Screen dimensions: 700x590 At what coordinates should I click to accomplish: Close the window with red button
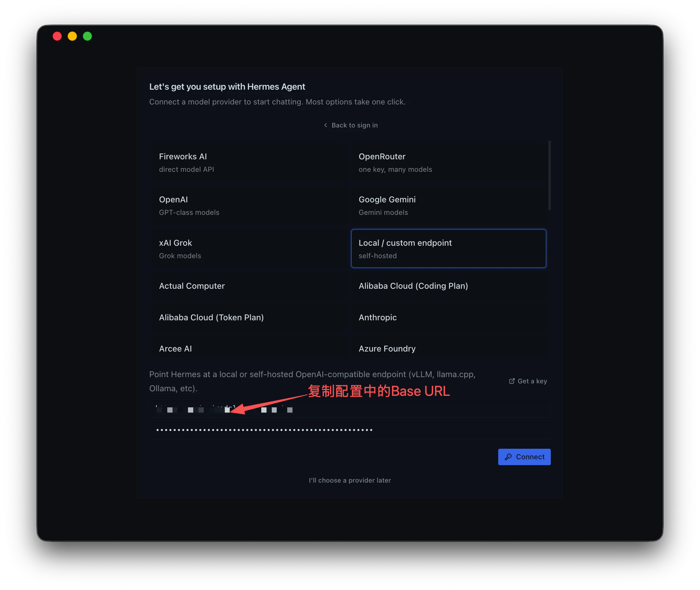coord(57,36)
